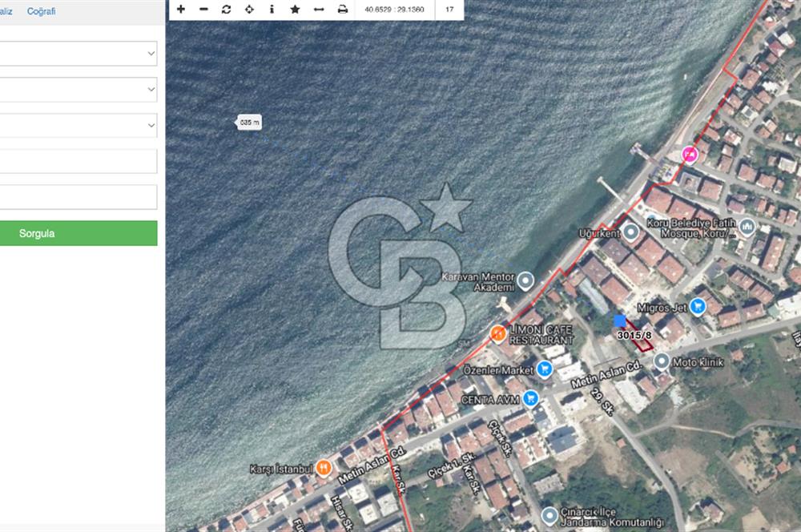Click the Metin Aslan Cd. label by Moto Klinik
Viewport: 801px width, 532px height.
click(x=606, y=374)
